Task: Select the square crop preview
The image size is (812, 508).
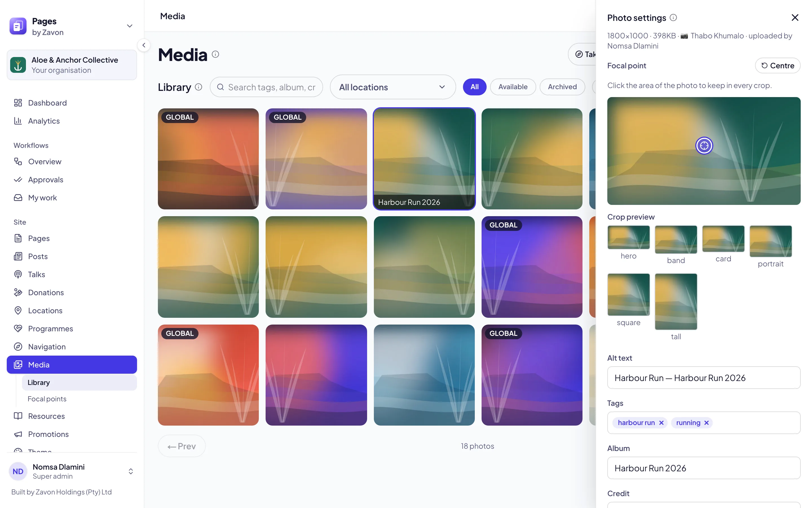Action: pyautogui.click(x=628, y=295)
